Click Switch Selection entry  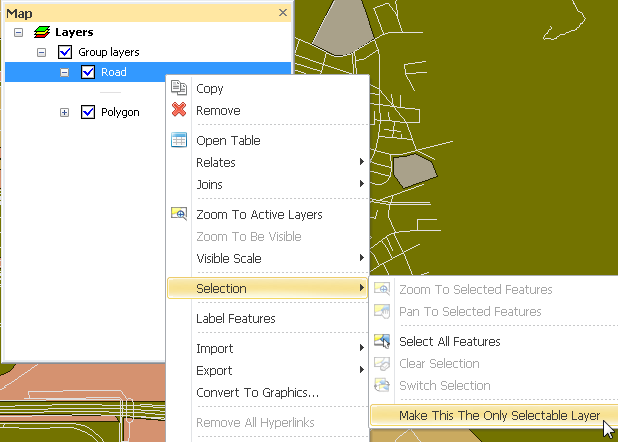coord(494,386)
